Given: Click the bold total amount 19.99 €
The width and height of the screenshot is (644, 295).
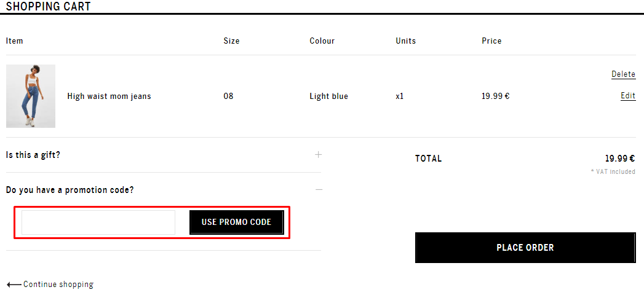Looking at the screenshot, I should [x=620, y=159].
